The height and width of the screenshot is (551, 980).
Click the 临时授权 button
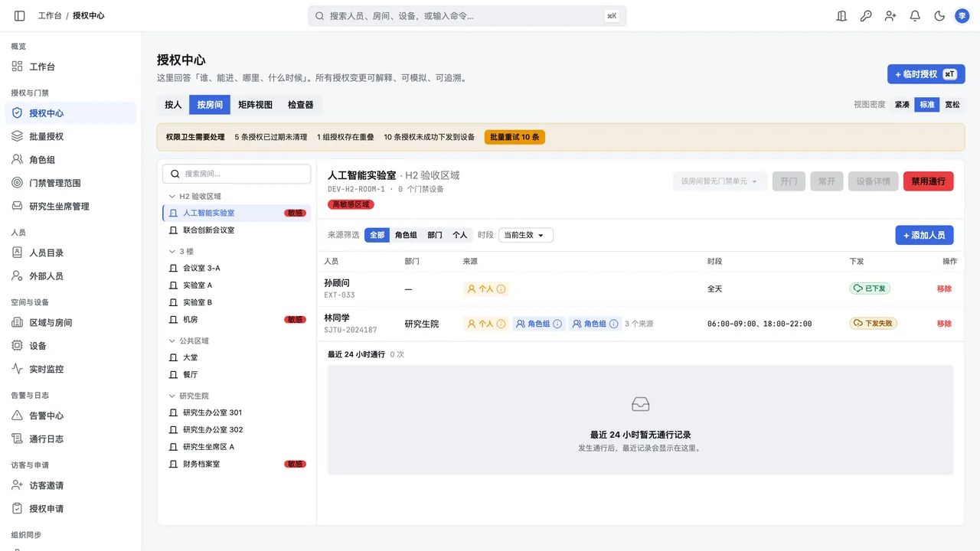pyautogui.click(x=926, y=74)
